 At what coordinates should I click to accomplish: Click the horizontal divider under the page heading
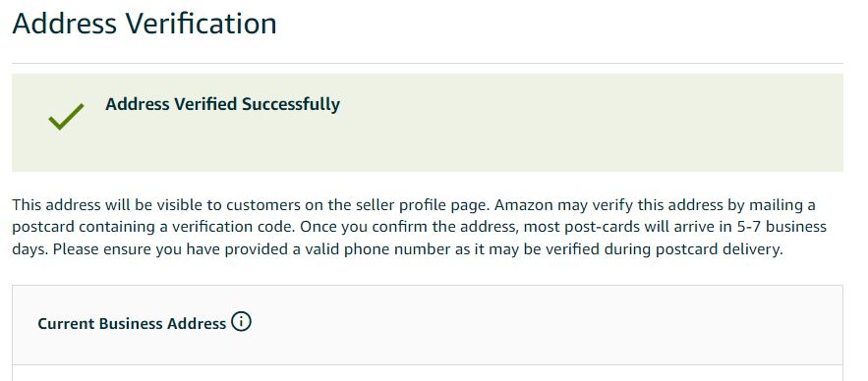tap(428, 63)
